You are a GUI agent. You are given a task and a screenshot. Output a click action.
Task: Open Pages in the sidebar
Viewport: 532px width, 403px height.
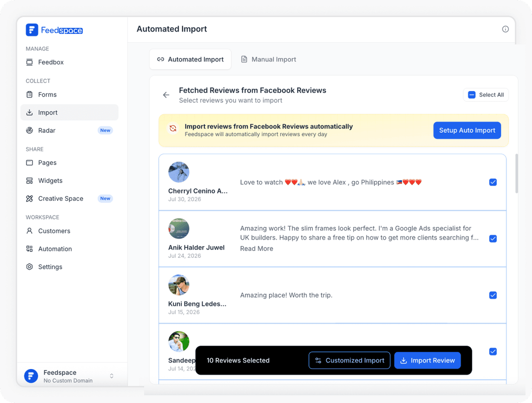pyautogui.click(x=69, y=163)
